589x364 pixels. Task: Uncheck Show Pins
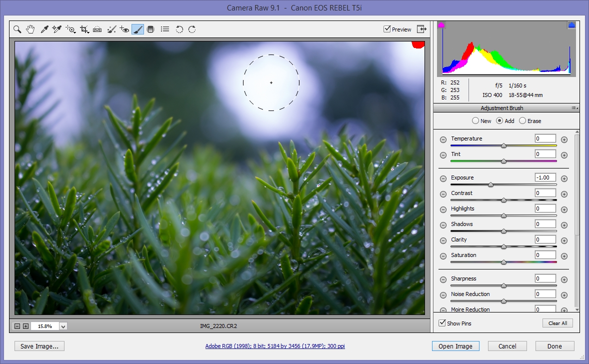pyautogui.click(x=442, y=322)
